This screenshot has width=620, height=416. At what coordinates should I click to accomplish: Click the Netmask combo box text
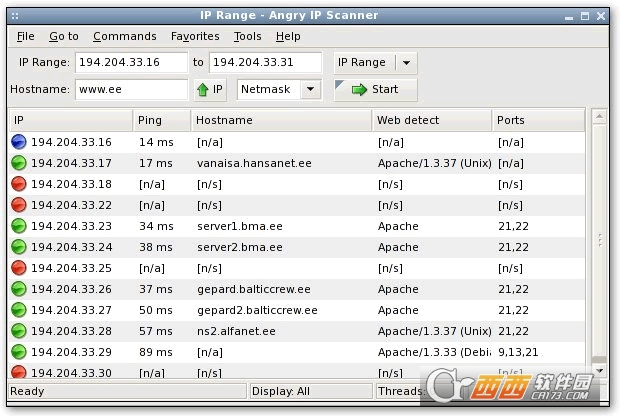tap(266, 89)
